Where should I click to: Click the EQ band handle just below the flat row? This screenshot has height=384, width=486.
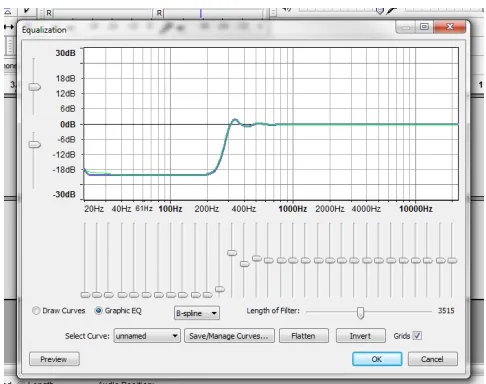point(244,264)
